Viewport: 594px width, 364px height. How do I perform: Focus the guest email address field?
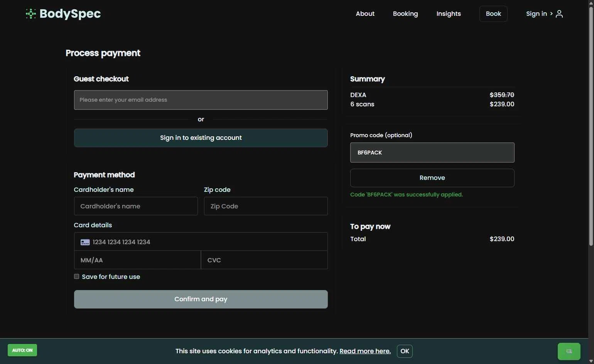[x=201, y=100]
